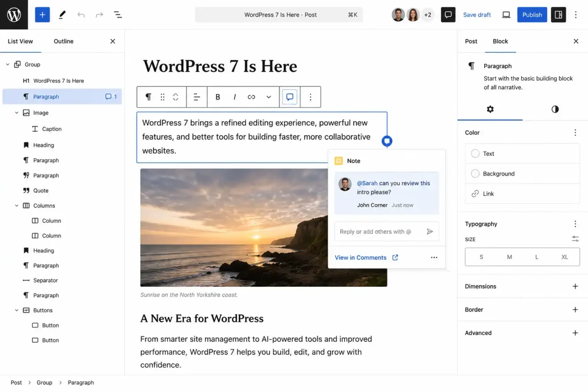Select the pencil Tools icon
Image resolution: width=588 pixels, height=392 pixels.
pyautogui.click(x=62, y=15)
